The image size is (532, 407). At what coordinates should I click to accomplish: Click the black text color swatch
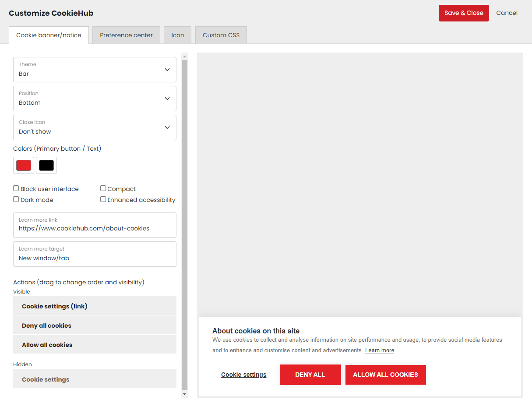point(46,166)
